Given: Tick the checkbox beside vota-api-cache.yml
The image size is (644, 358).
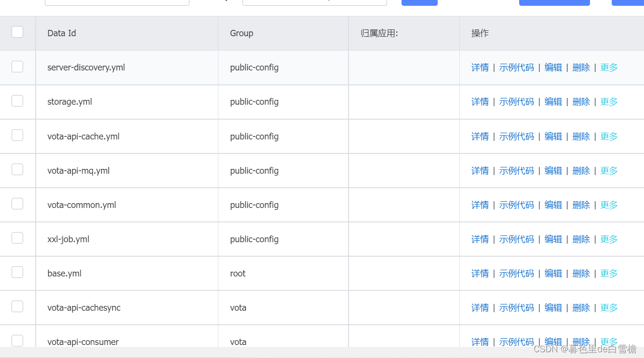Looking at the screenshot, I should click(17, 135).
